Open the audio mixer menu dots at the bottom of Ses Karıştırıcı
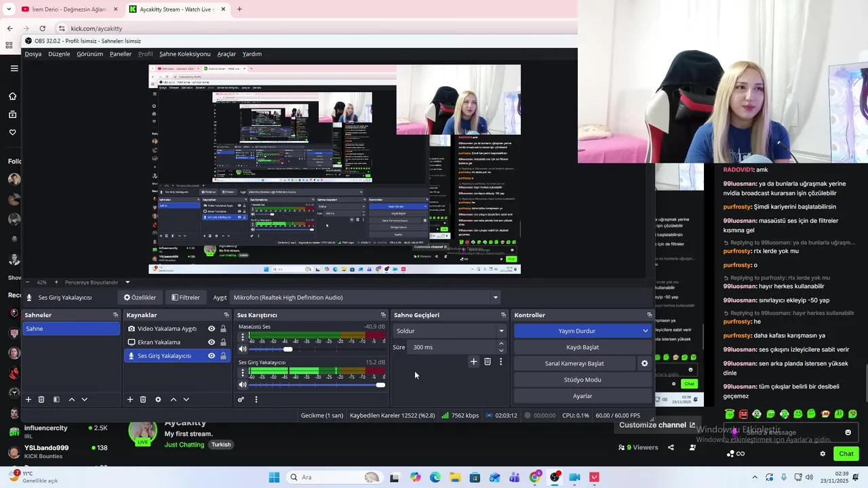The width and height of the screenshot is (868, 488). pos(256,399)
